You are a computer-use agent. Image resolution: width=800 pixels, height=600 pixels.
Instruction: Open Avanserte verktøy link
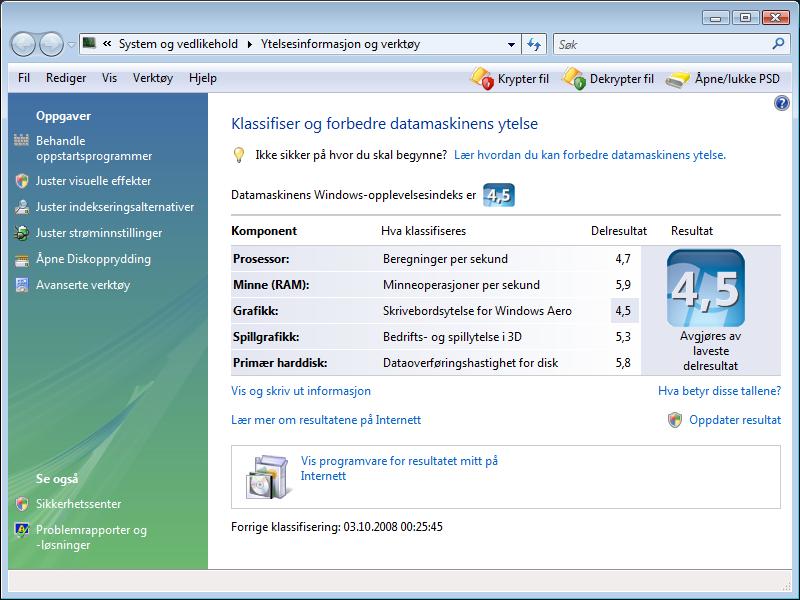[x=83, y=285]
